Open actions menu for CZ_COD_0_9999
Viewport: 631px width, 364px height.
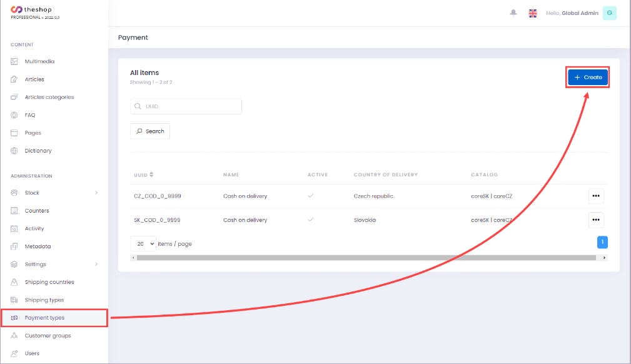click(x=595, y=196)
